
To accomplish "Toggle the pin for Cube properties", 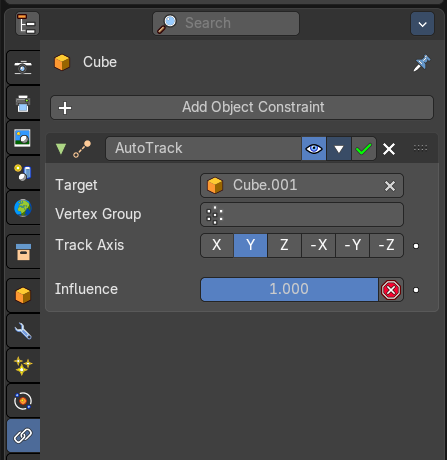I will [422, 63].
